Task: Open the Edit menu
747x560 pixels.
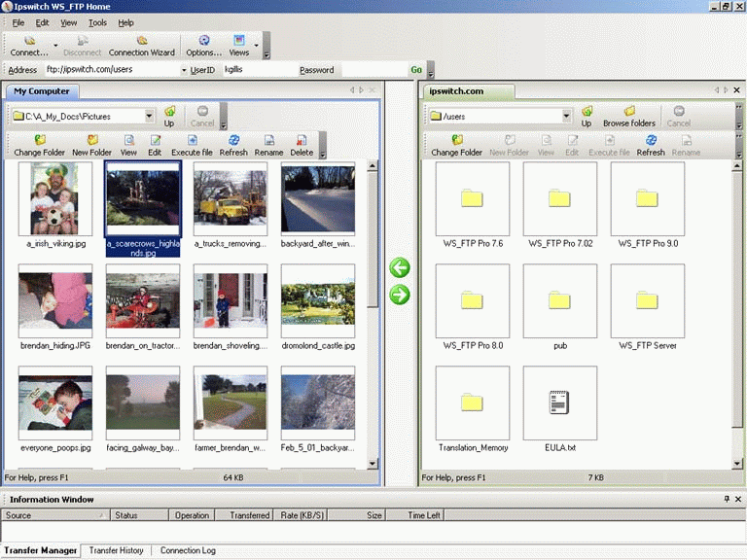Action: [x=42, y=22]
